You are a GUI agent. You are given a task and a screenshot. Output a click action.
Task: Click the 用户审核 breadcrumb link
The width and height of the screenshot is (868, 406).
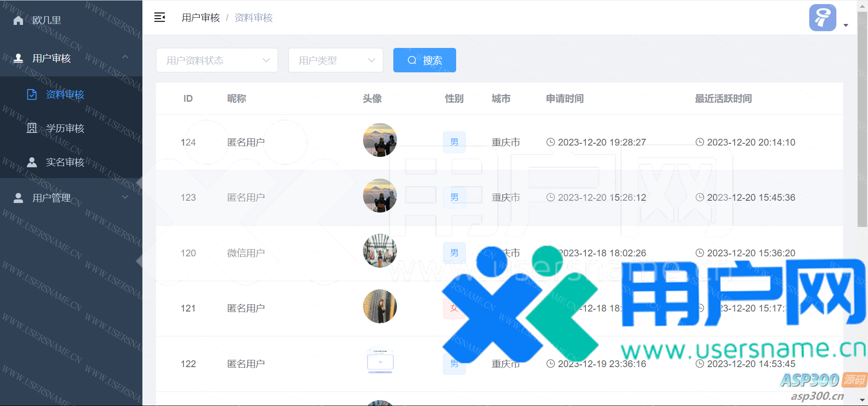(201, 18)
